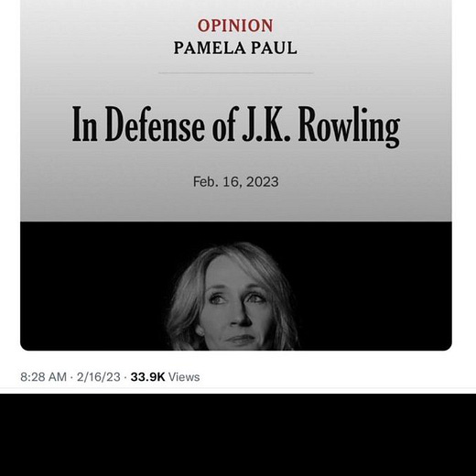Click the word Defense in the headline
The image size is (476, 476).
click(155, 124)
